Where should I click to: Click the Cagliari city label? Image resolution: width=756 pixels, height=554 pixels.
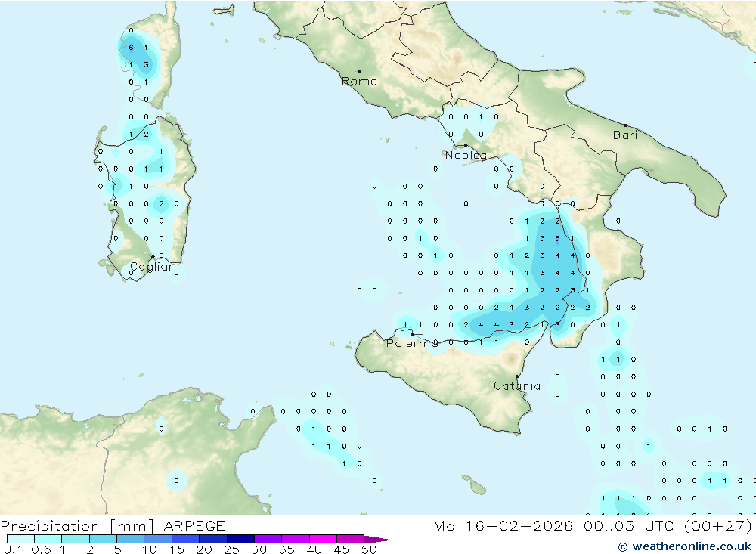153,267
